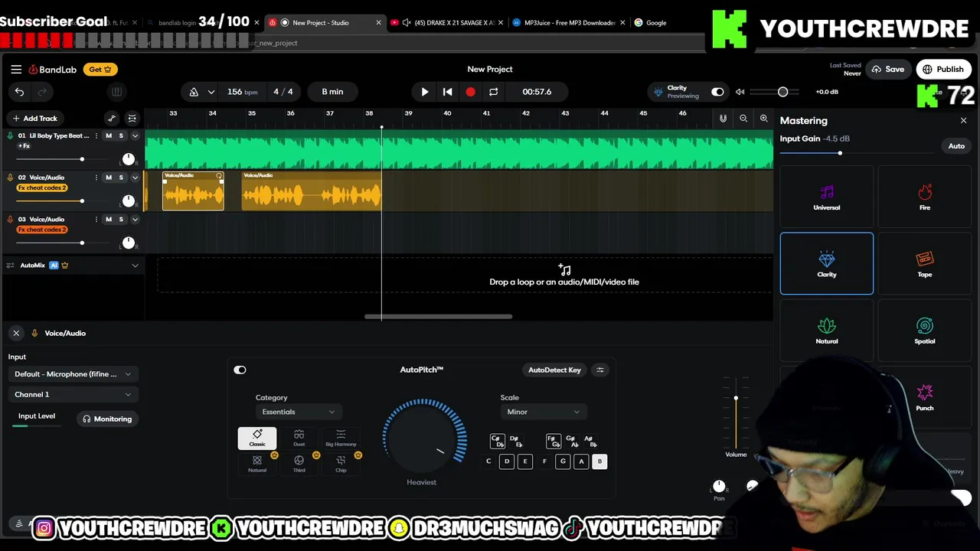Image resolution: width=980 pixels, height=551 pixels.
Task: Click the mastering Auto button
Action: coord(956,146)
